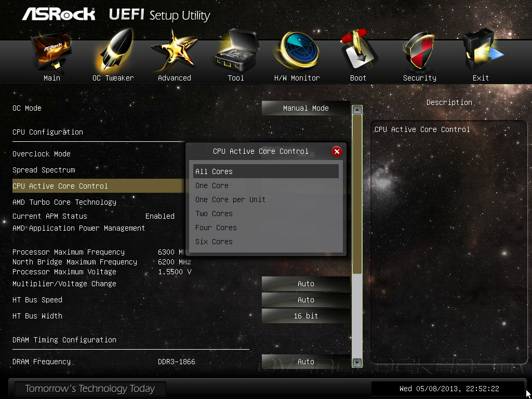Select the OC Mode label
This screenshot has height=399, width=532.
(x=27, y=108)
